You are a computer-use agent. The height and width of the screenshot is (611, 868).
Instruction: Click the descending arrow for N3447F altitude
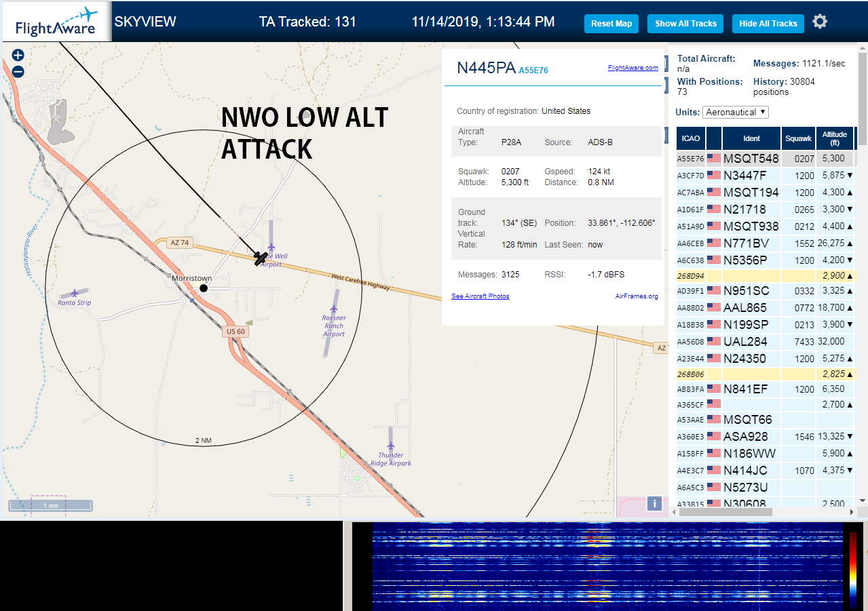point(850,176)
